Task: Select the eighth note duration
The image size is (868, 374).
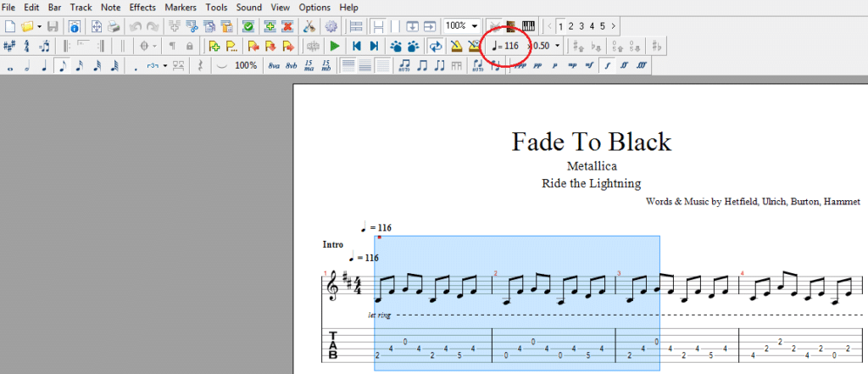Action: tap(61, 65)
